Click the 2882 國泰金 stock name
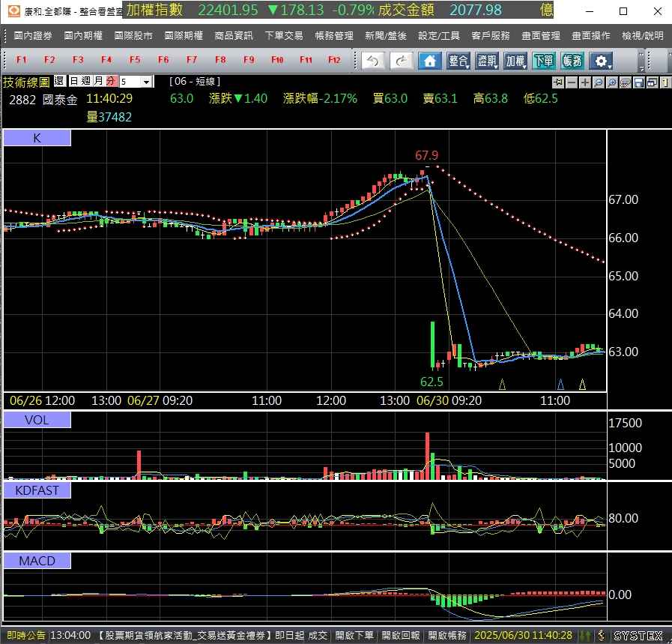672x644 pixels. point(43,100)
